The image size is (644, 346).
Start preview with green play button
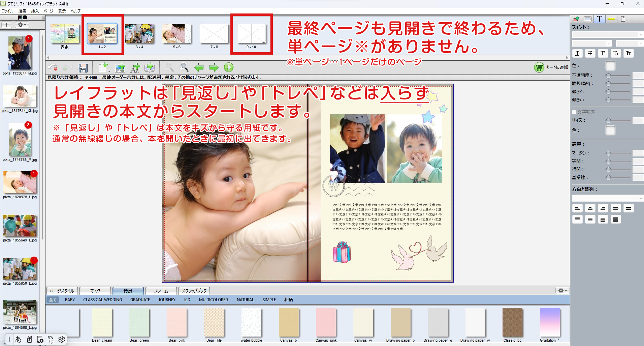coord(229,67)
